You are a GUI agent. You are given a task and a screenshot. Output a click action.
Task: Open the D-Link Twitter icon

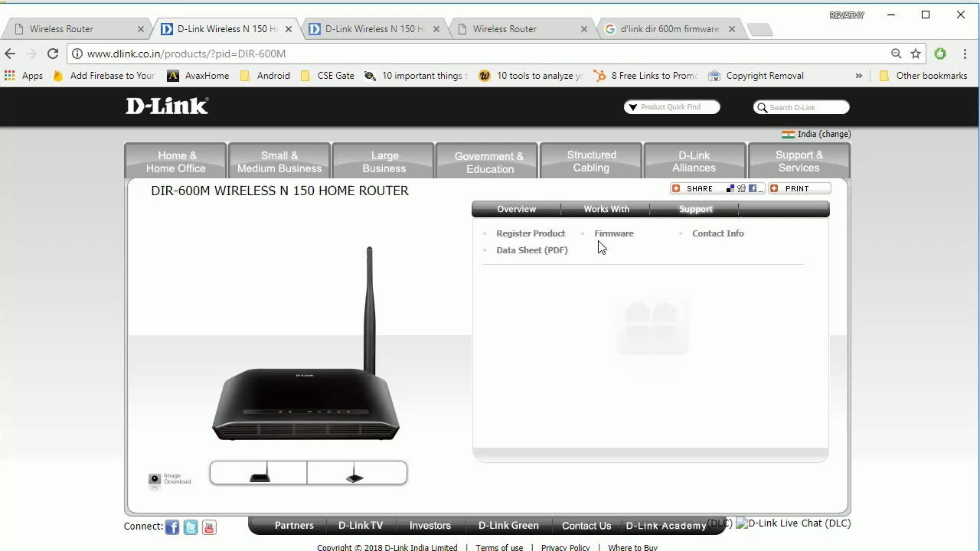coord(191,527)
